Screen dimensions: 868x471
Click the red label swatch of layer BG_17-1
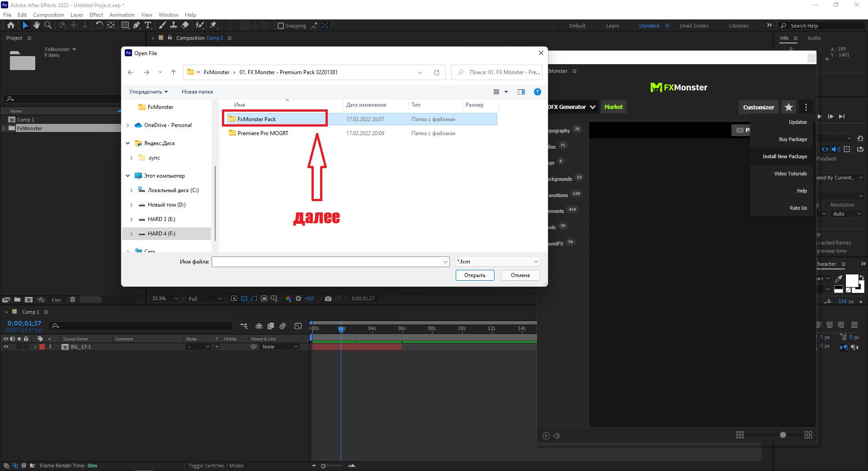[x=42, y=347]
